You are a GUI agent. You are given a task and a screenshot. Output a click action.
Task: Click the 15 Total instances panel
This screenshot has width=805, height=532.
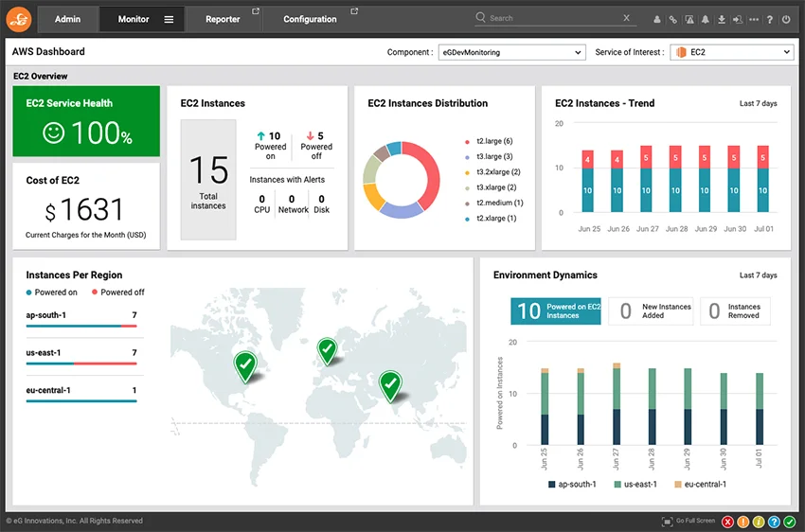coord(208,180)
